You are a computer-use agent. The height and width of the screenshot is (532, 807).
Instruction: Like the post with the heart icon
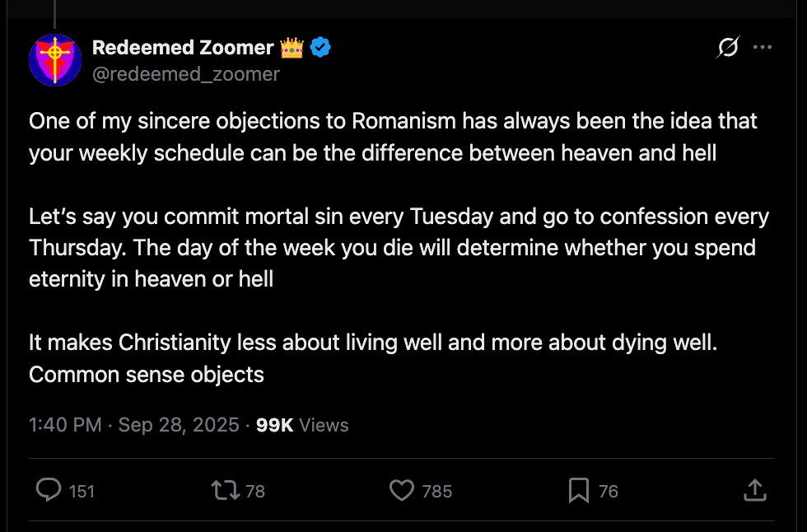tap(401, 491)
